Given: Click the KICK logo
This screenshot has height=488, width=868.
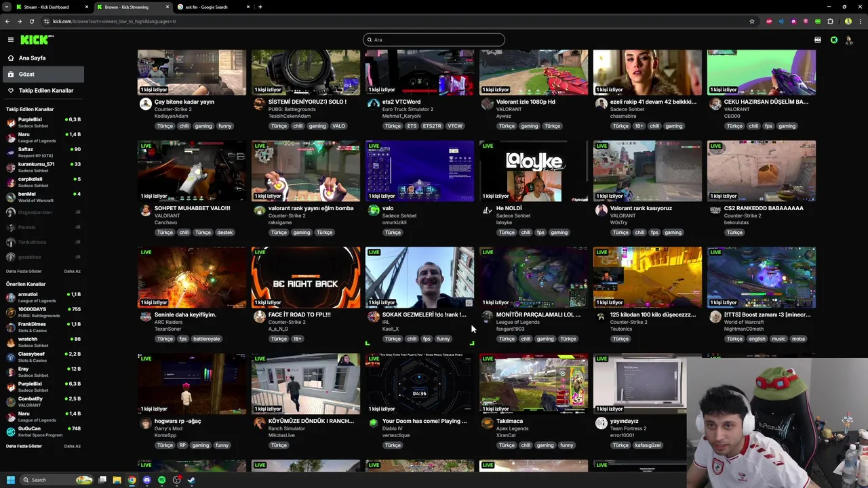Looking at the screenshot, I should [x=36, y=40].
